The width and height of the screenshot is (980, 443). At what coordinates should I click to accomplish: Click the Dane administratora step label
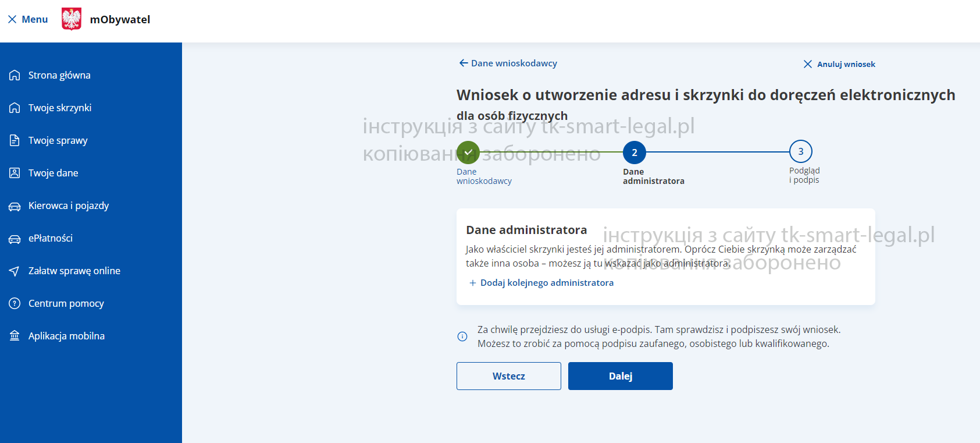tap(654, 176)
